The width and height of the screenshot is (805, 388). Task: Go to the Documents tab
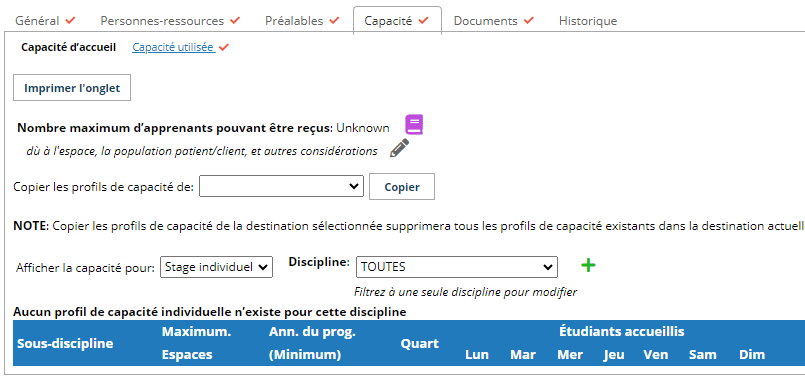tap(493, 21)
